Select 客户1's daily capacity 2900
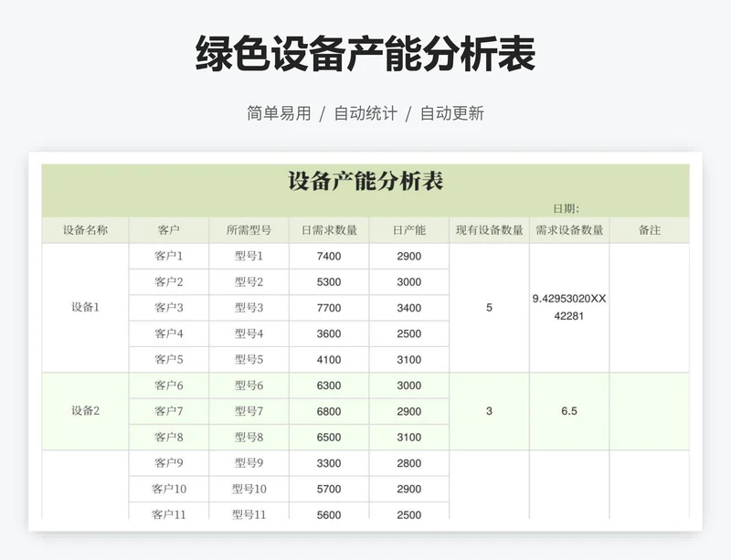 coord(409,256)
